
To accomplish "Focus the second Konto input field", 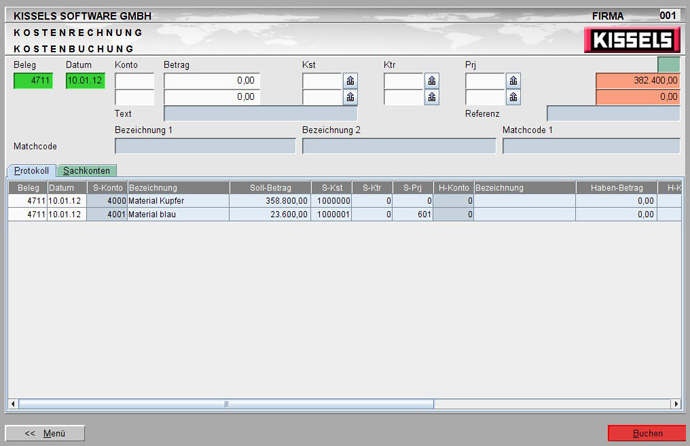I will [135, 97].
